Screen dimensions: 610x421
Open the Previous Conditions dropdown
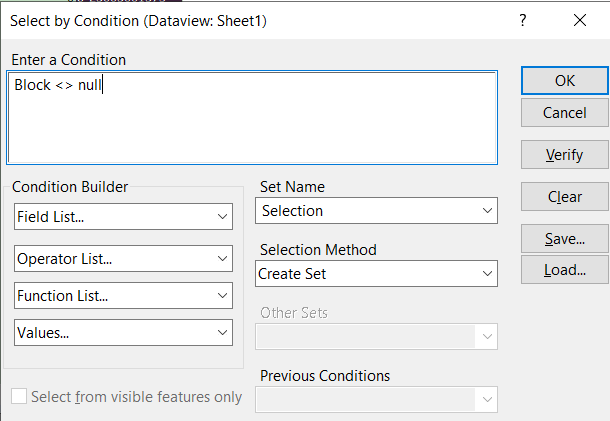click(x=377, y=399)
